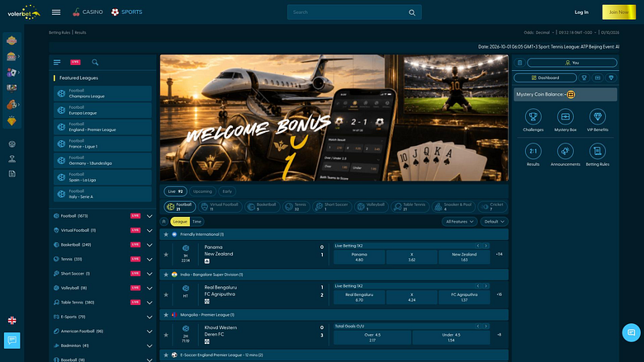Click the Welcome Bonus banner
The width and height of the screenshot is (644, 362).
[x=334, y=118]
